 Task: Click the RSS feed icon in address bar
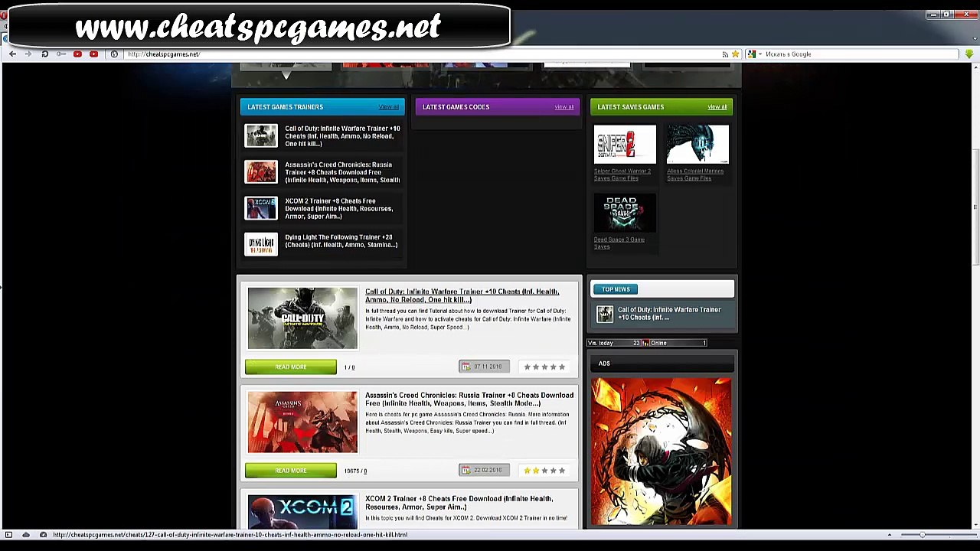point(725,54)
